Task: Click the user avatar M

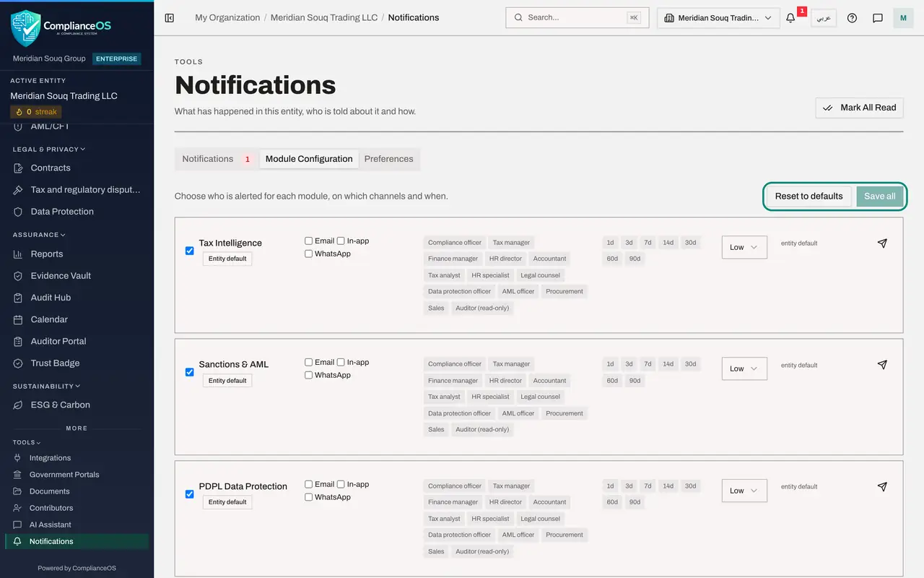Action: coord(903,18)
